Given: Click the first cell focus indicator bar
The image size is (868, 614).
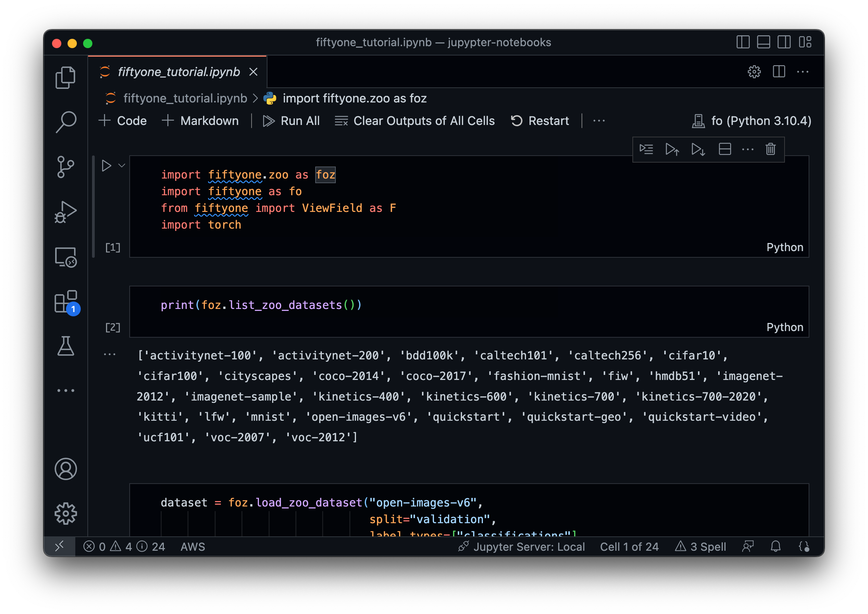Looking at the screenshot, I should tap(94, 206).
